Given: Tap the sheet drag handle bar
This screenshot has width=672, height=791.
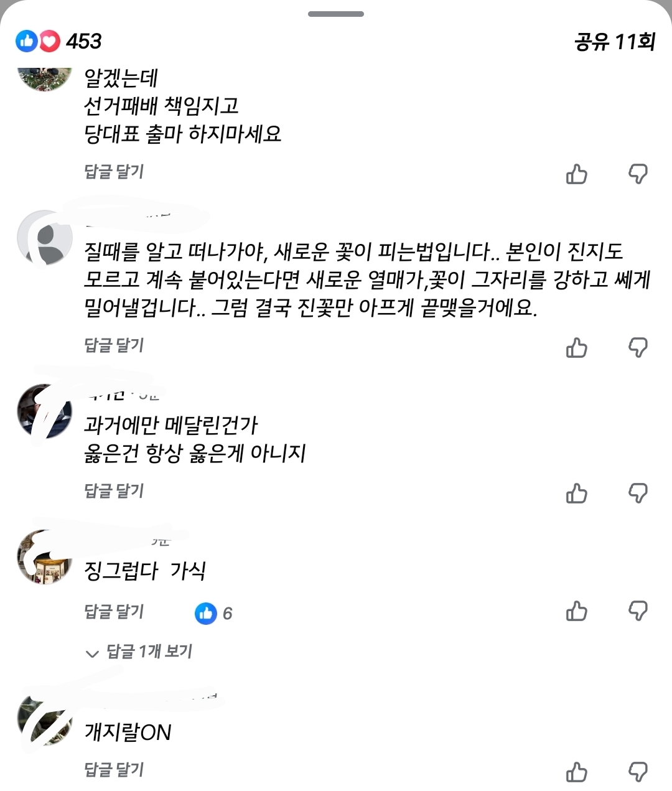Looking at the screenshot, I should [x=336, y=14].
